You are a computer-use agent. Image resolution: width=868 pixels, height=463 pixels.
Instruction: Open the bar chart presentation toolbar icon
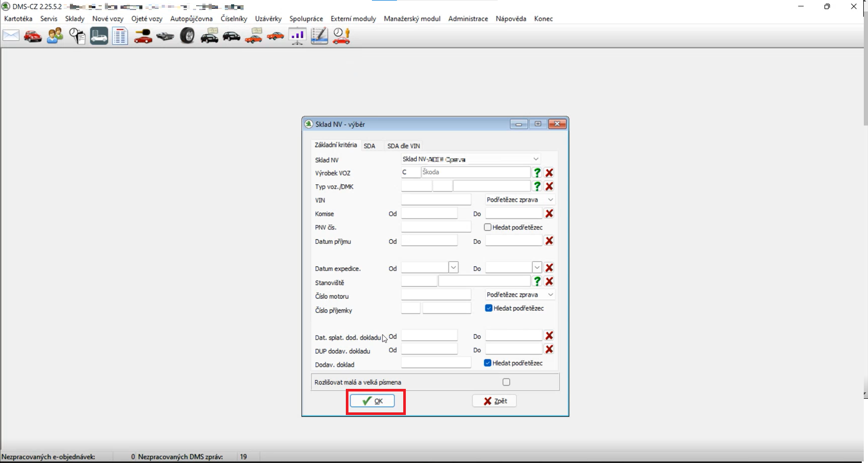[x=297, y=35]
